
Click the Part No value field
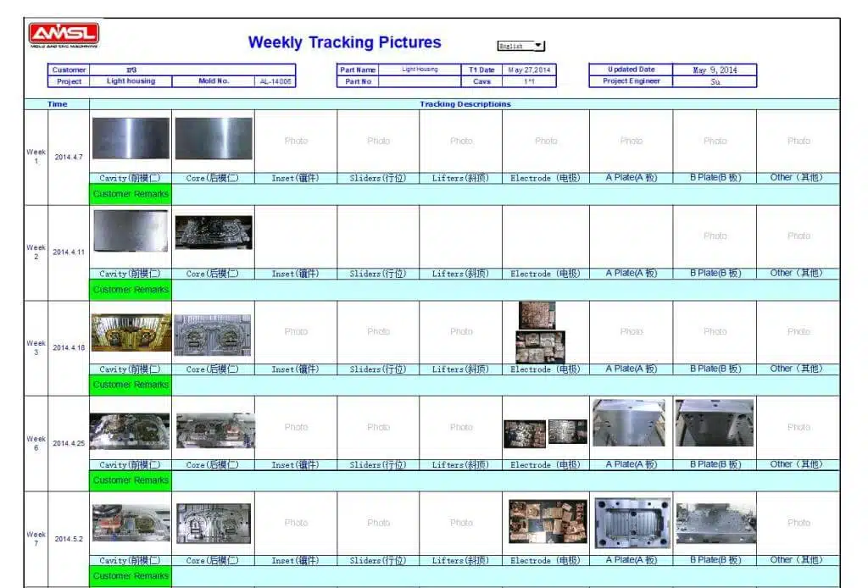click(420, 82)
